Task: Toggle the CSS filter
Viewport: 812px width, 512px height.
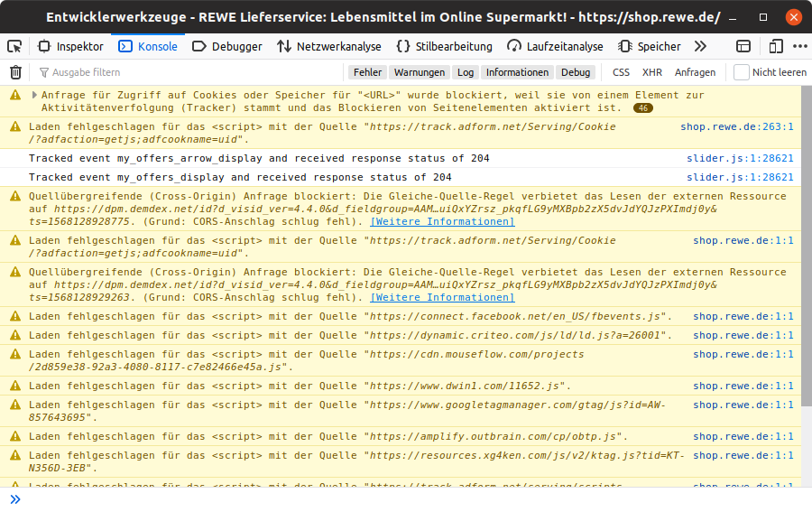Action: tap(621, 72)
